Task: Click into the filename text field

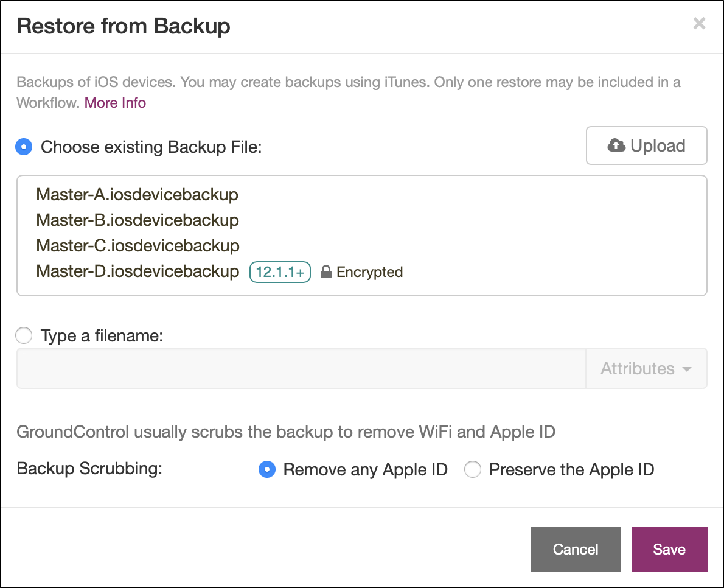Action: click(x=301, y=368)
